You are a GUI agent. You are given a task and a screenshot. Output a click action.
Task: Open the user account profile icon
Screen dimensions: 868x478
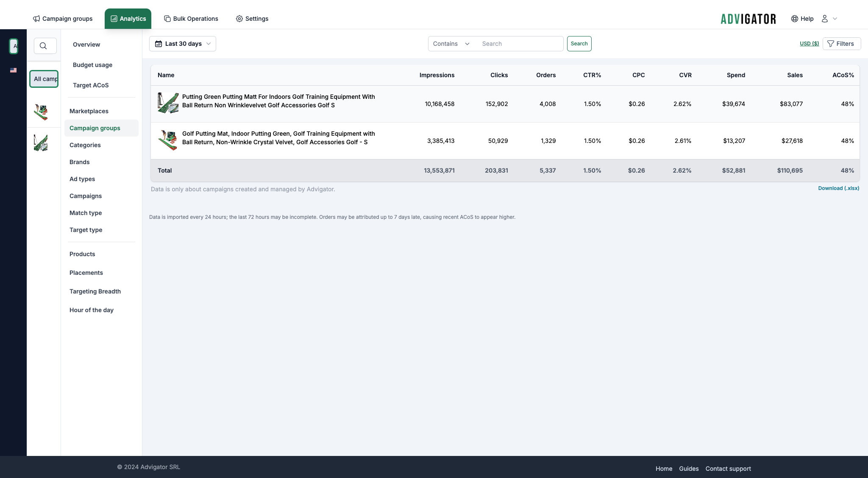click(825, 19)
